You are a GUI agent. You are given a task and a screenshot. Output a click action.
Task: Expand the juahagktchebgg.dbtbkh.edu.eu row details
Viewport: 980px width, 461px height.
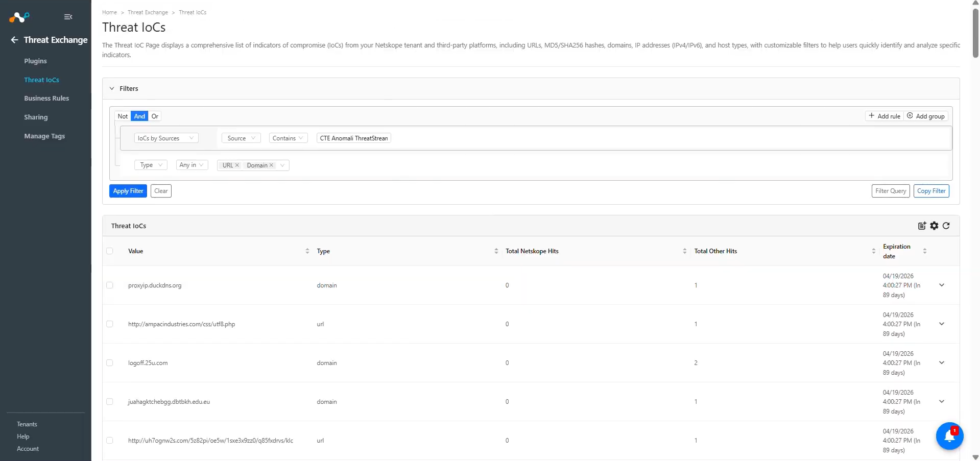(x=942, y=402)
